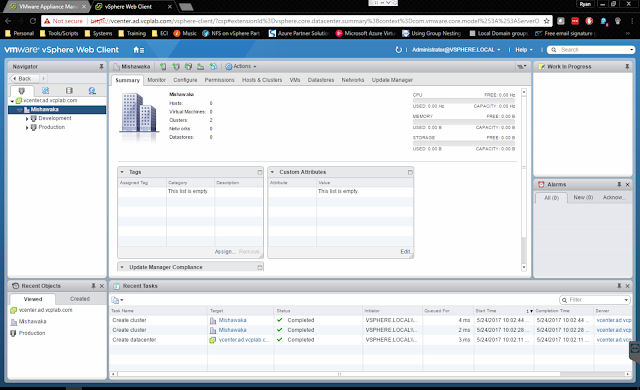Viewport: 640px width, 390px height.
Task: Open the Administrator@VSPHERE.LOCAL user menu
Action: point(456,50)
